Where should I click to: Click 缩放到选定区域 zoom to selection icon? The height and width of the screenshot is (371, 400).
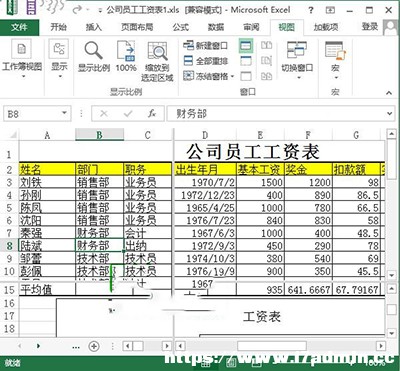pos(157,50)
